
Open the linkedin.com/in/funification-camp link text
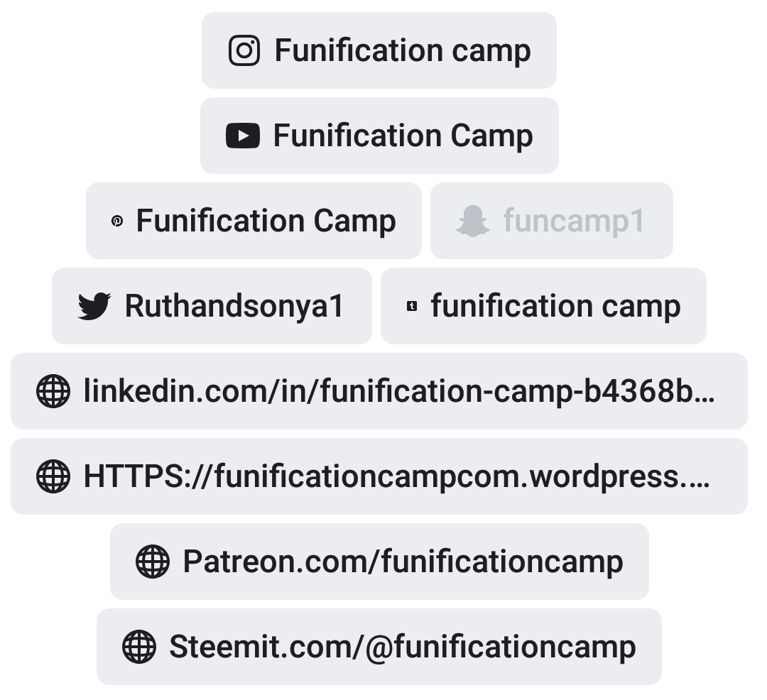pos(399,391)
